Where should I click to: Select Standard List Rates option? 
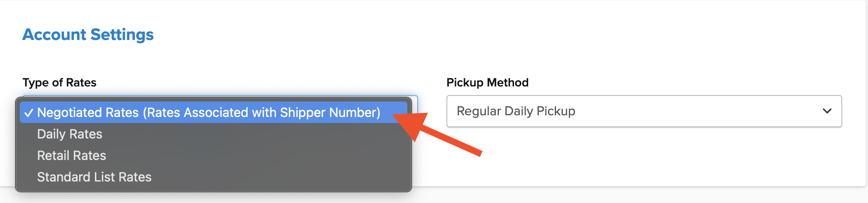coord(94,177)
